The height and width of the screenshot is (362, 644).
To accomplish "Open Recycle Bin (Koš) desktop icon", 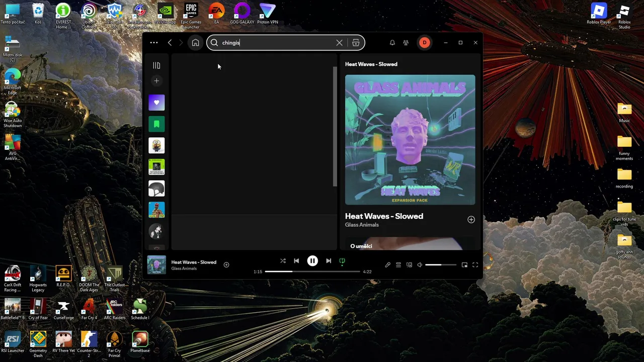I will (38, 14).
